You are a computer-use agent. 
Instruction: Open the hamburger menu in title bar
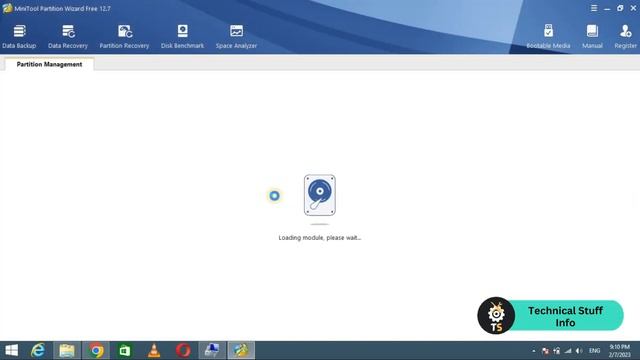point(594,8)
